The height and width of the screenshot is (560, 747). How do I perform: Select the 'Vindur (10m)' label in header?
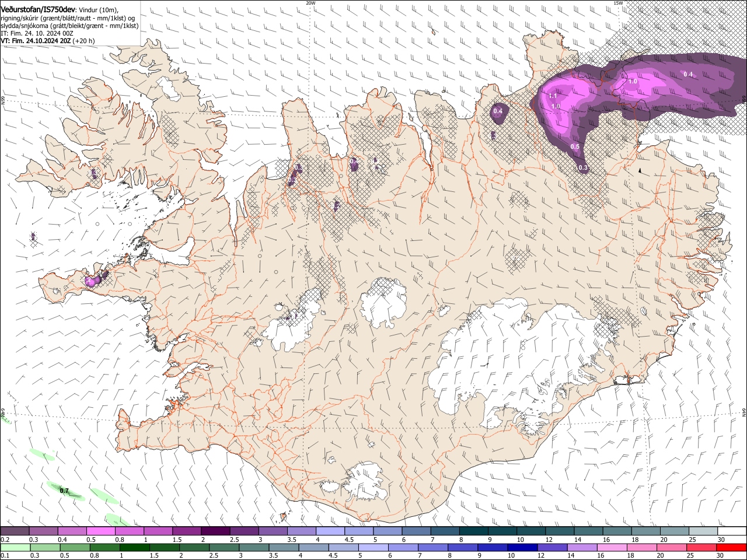coord(98,10)
